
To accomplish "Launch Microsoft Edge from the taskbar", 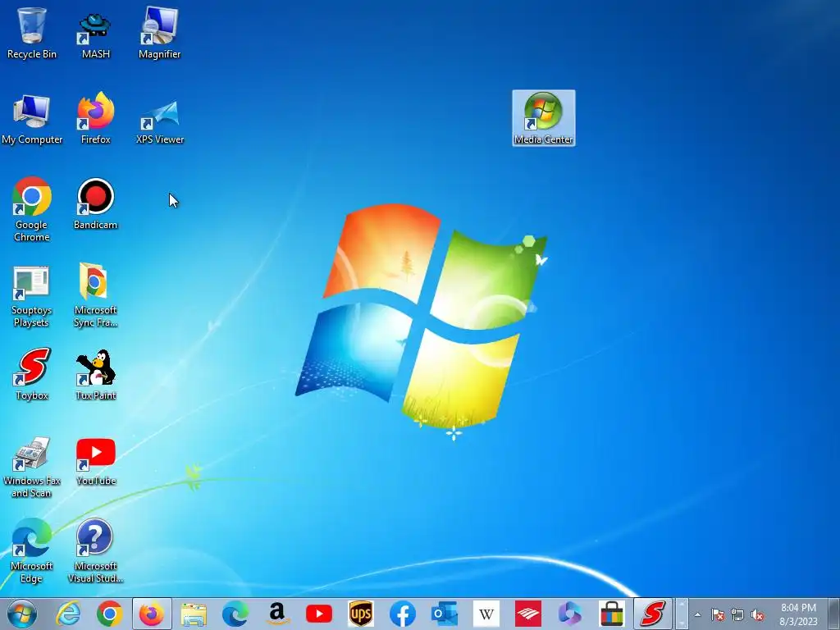I will pos(235,614).
